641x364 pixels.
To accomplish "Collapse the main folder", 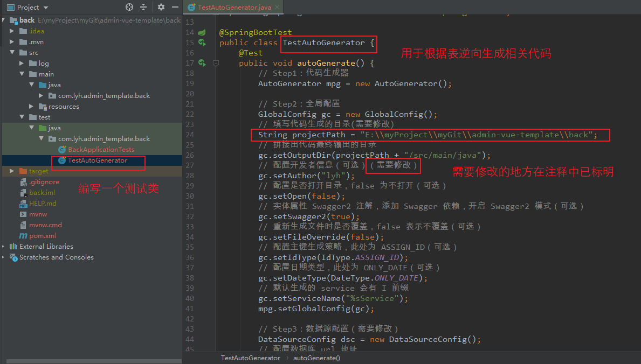I will (22, 74).
